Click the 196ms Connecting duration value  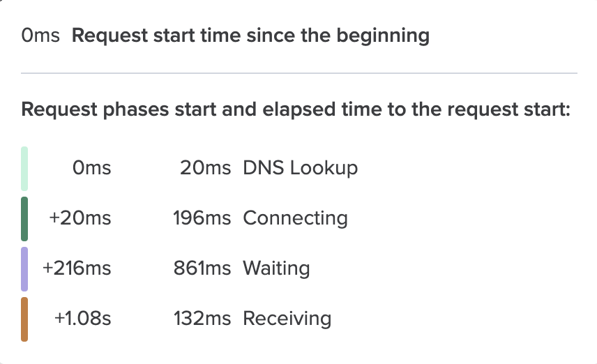coord(202,218)
